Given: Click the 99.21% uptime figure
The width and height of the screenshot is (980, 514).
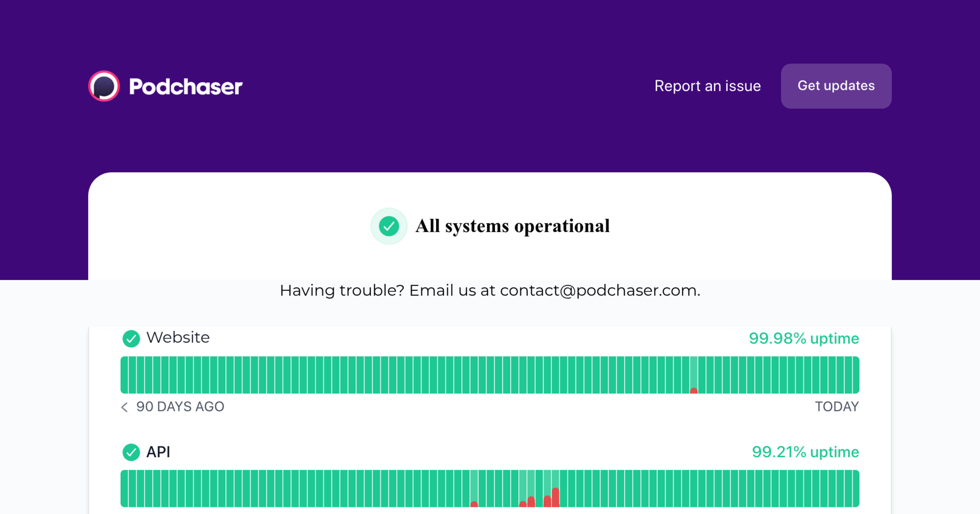Looking at the screenshot, I should point(805,452).
